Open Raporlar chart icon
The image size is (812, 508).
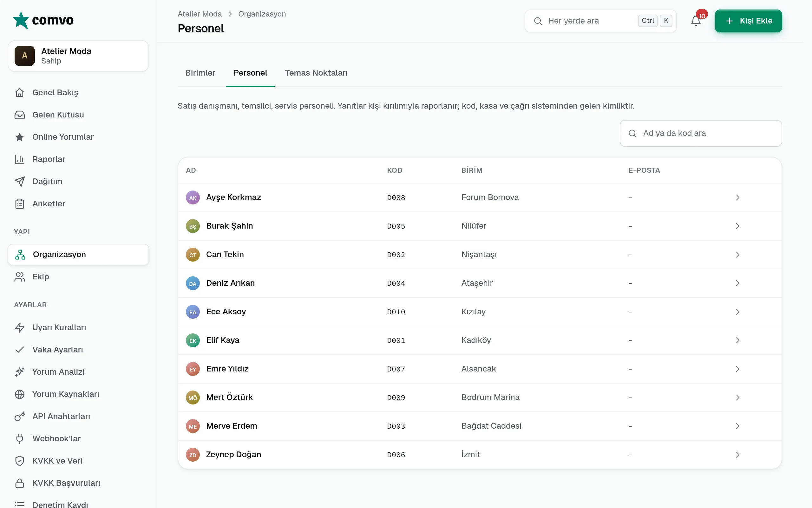pos(20,159)
